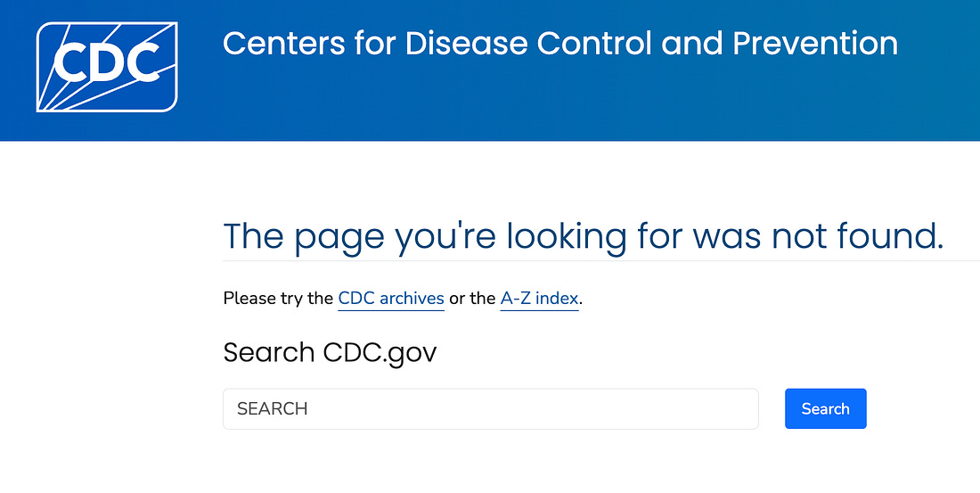Click the divider line below the heading
980x493 pixels.
[x=600, y=260]
